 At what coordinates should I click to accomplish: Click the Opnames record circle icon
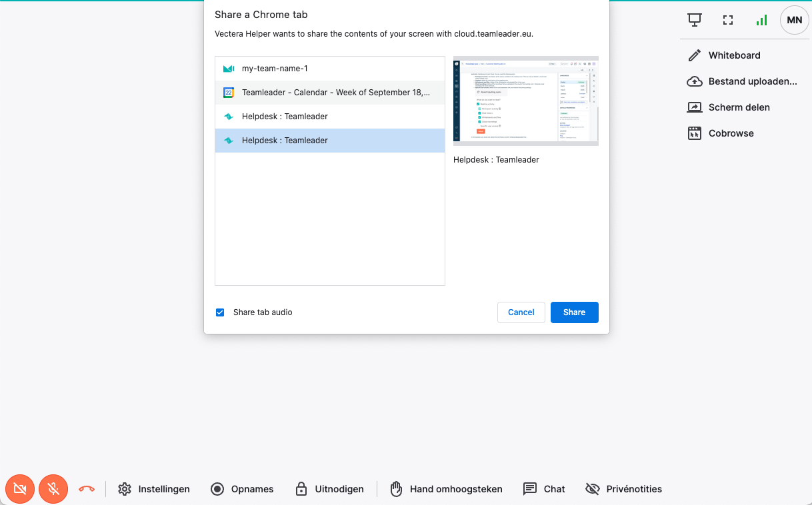point(217,489)
